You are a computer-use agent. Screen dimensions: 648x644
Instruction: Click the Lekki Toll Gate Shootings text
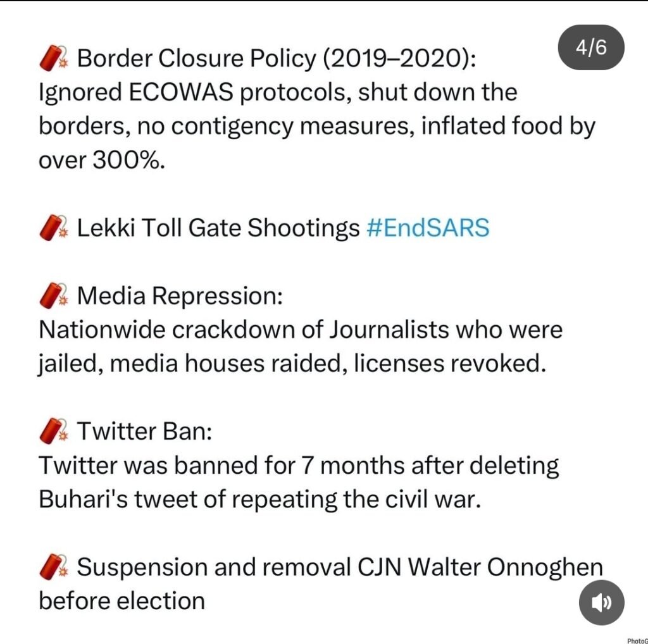pos(218,228)
